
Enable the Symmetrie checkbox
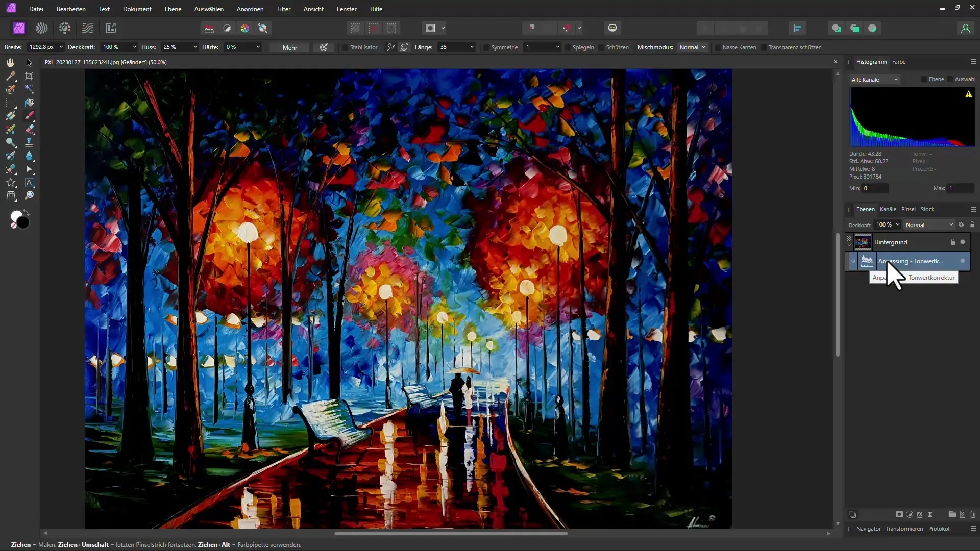point(486,47)
